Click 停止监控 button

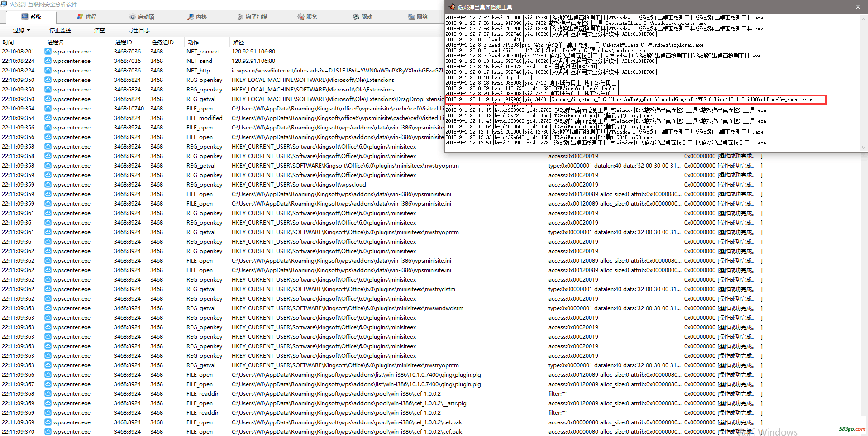point(60,30)
